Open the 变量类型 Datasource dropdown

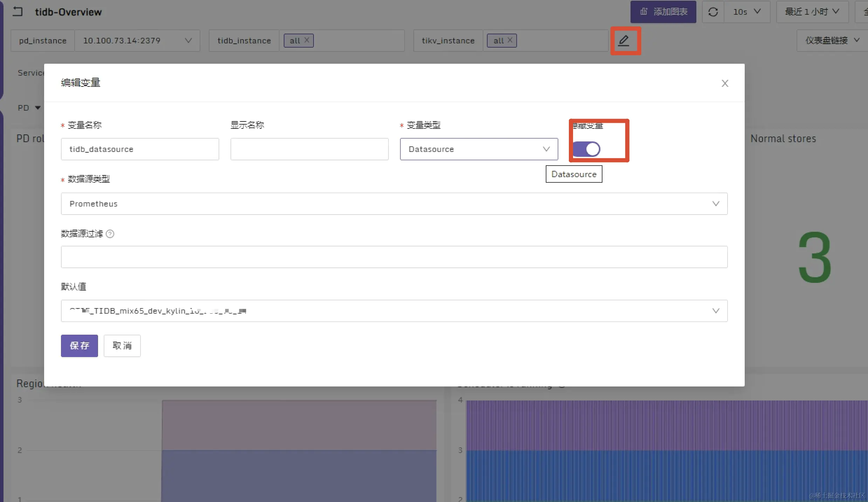coord(478,149)
